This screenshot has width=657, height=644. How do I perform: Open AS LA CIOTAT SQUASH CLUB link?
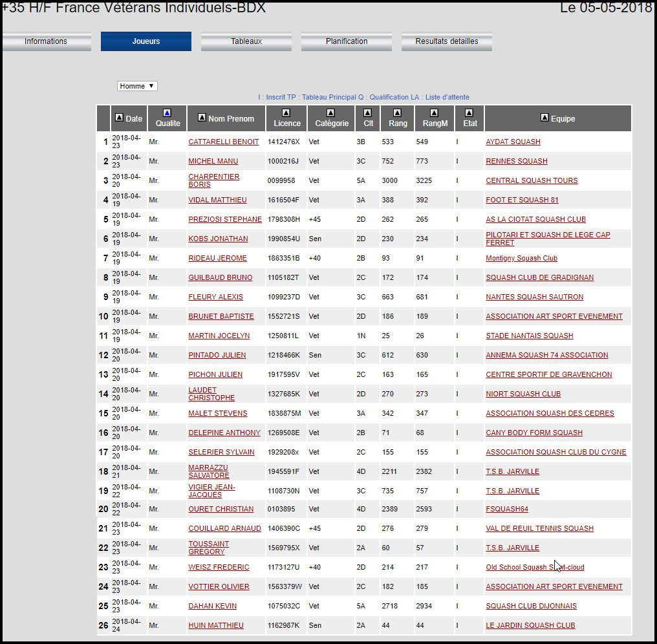point(536,219)
